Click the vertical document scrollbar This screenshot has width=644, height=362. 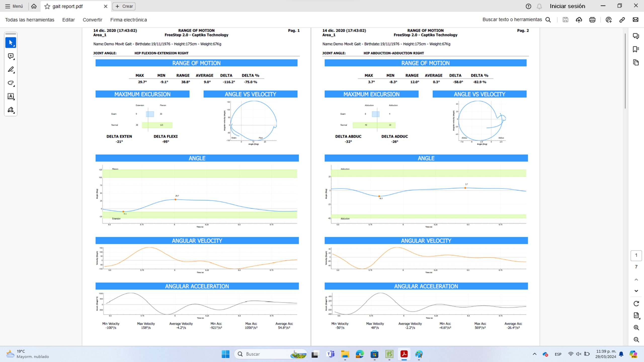(x=625, y=71)
